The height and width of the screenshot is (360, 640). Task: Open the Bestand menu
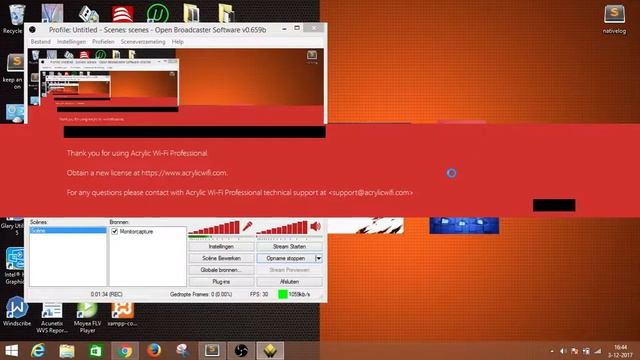41,42
